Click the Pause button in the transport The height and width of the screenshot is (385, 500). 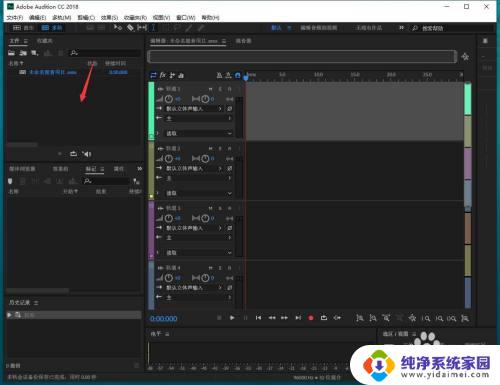click(x=246, y=318)
